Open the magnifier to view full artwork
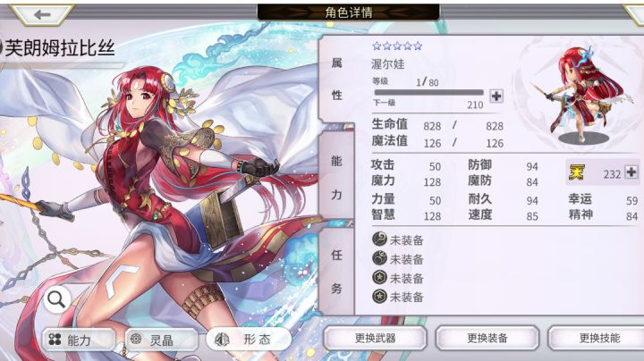Screen dimensions: 644x361 point(56,300)
